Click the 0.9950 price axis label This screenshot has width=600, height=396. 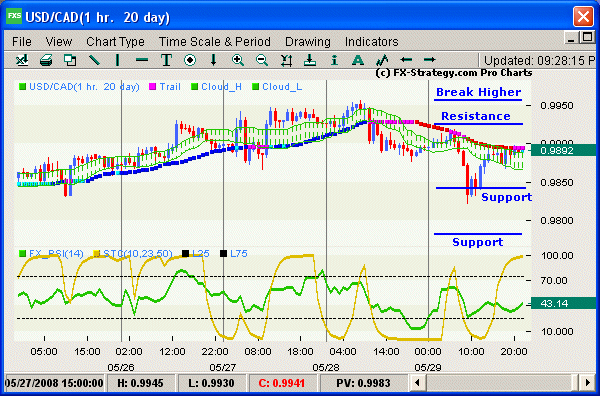coord(556,106)
